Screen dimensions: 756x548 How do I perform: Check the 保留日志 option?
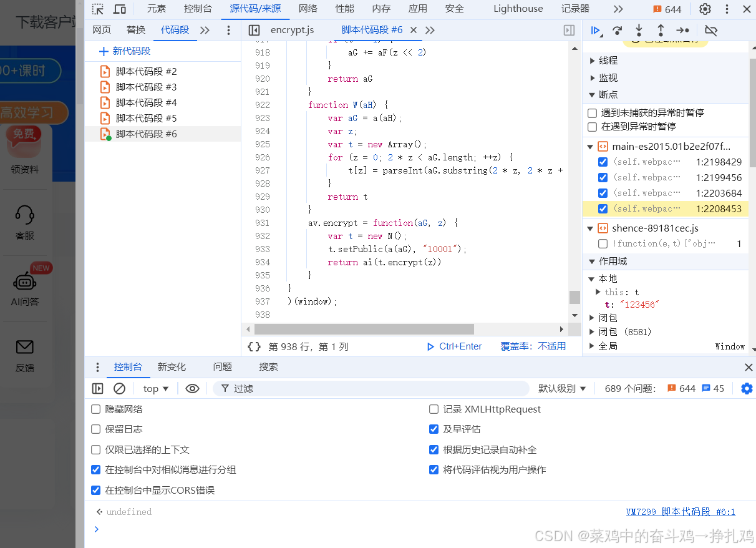95,429
